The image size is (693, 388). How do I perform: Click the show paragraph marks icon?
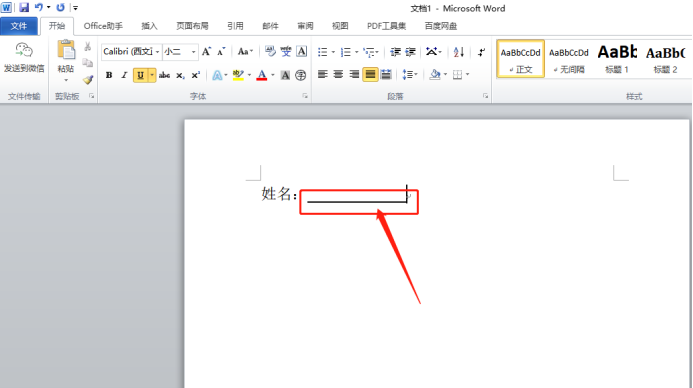(481, 52)
